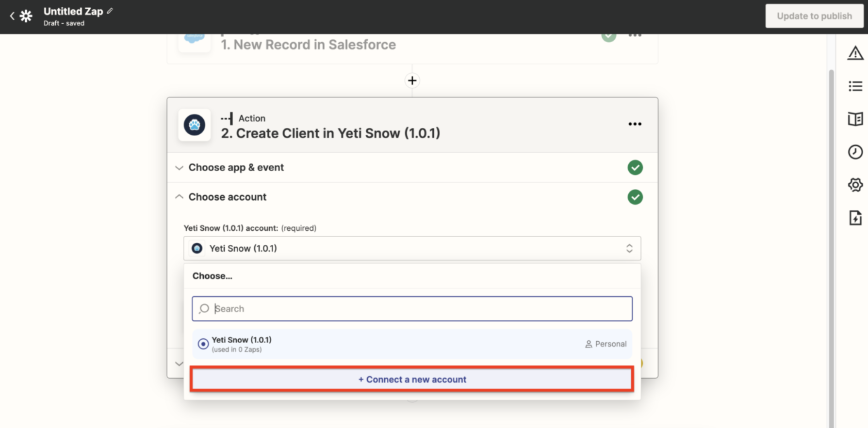Click the Yeti Snow app icon in step header

pos(195,125)
